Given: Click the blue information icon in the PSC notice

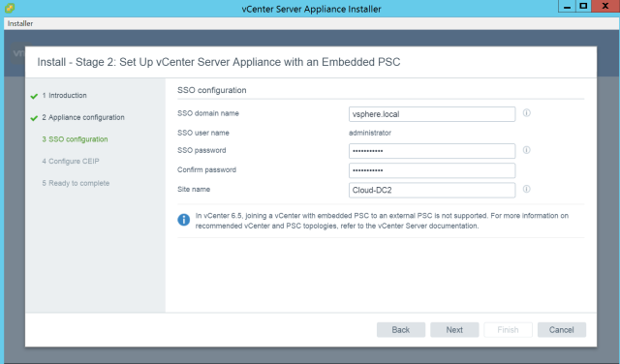Looking at the screenshot, I should (x=183, y=220).
